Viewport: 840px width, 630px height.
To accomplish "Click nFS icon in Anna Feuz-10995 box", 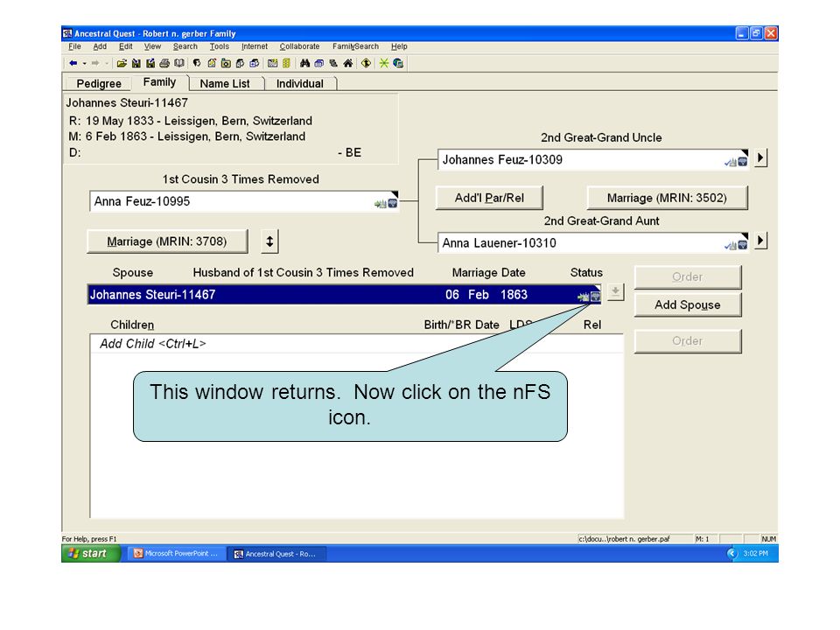I will pos(393,204).
